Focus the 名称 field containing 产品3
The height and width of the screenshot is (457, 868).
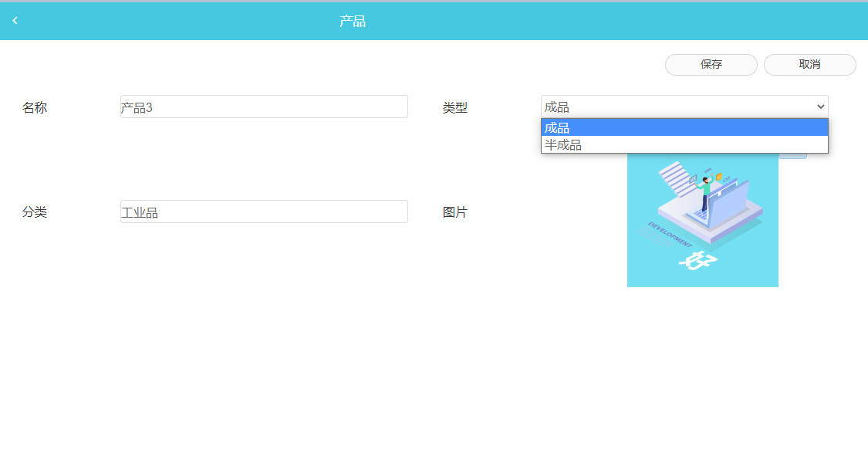(264, 107)
